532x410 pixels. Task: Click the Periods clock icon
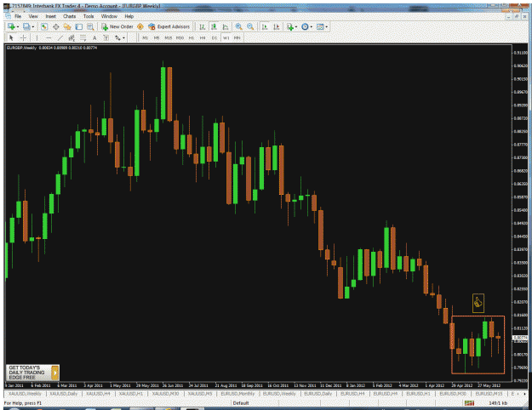pyautogui.click(x=305, y=26)
